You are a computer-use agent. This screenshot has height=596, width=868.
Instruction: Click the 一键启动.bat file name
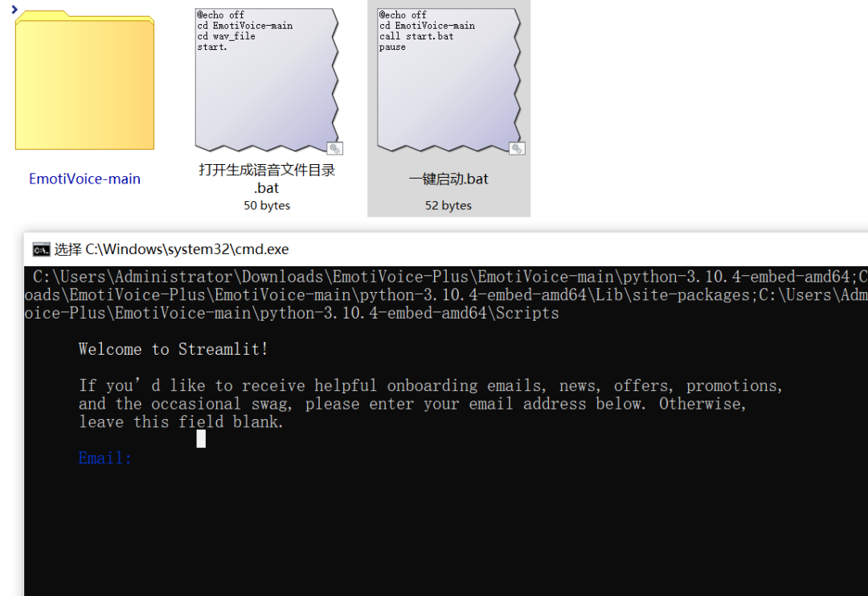(x=449, y=179)
